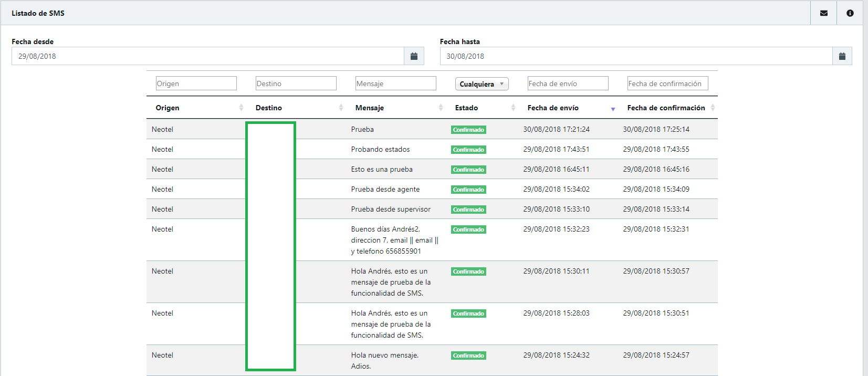The height and width of the screenshot is (376, 868).
Task: Click the info icon in the header
Action: tap(850, 13)
